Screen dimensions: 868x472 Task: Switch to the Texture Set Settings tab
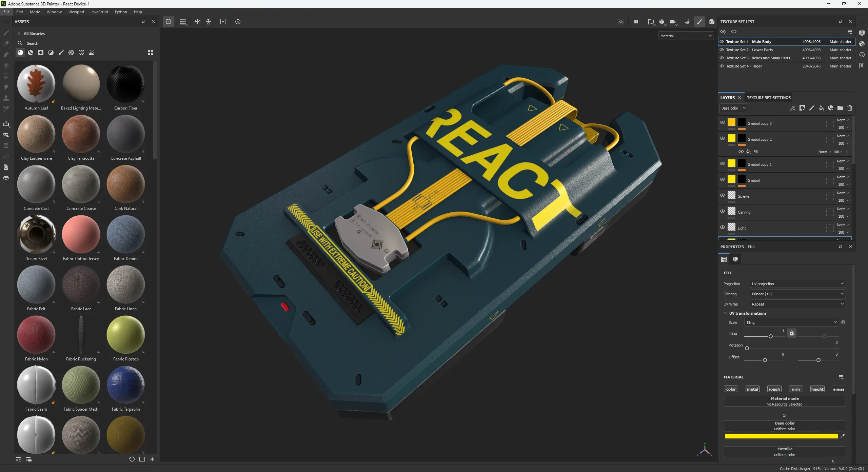pyautogui.click(x=769, y=98)
